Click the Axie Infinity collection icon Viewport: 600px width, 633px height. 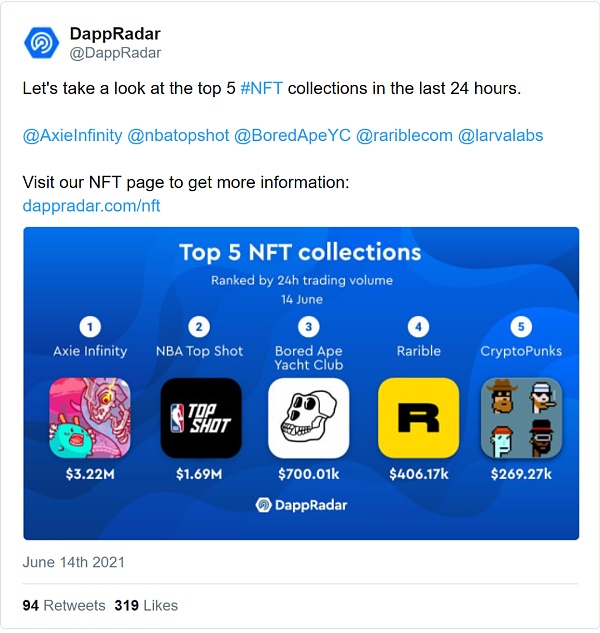click(x=90, y=417)
